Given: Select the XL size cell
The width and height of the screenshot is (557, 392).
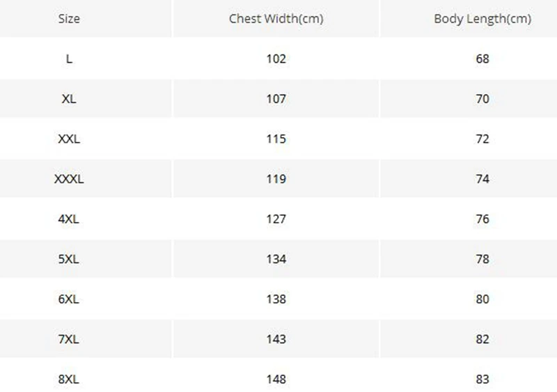Looking at the screenshot, I should [x=69, y=99].
